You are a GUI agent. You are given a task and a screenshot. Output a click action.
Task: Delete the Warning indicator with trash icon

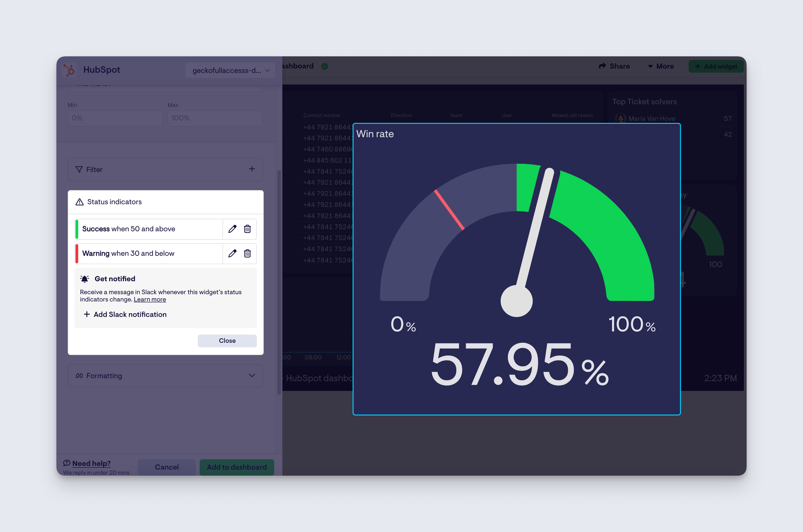(x=247, y=254)
